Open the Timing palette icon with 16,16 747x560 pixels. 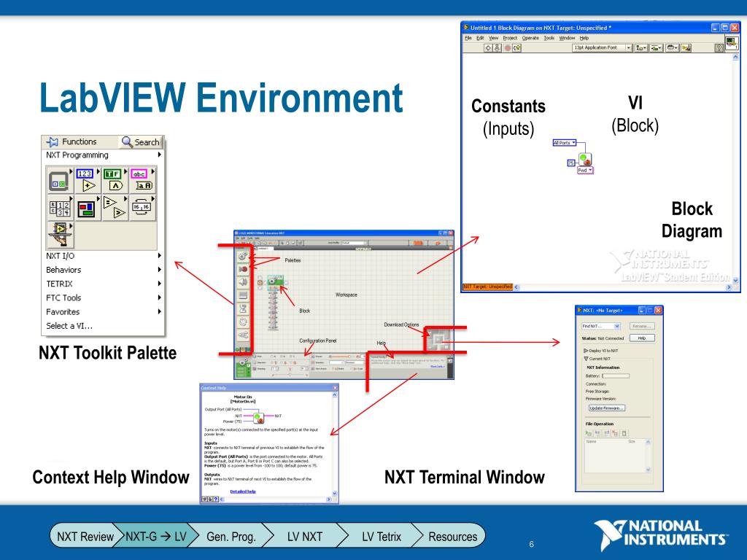(x=142, y=208)
